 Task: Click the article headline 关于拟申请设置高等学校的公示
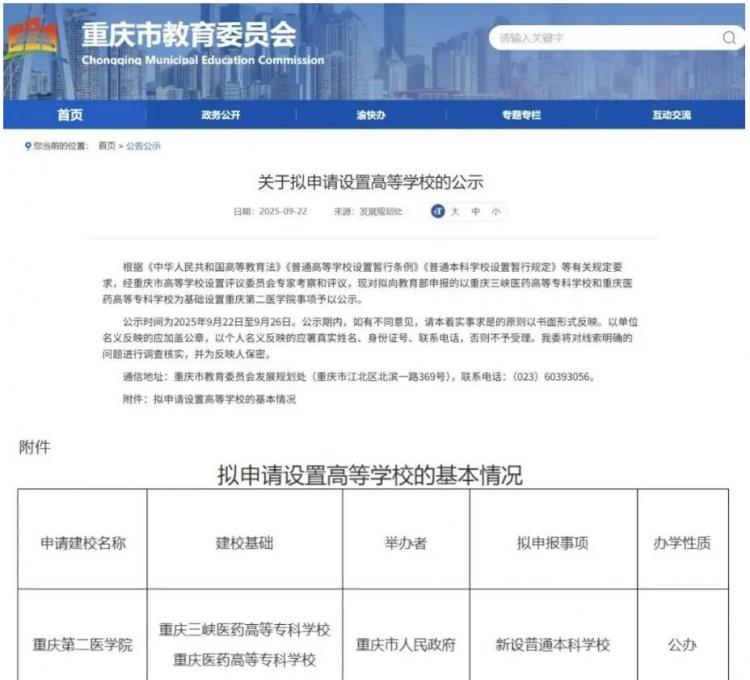(370, 182)
